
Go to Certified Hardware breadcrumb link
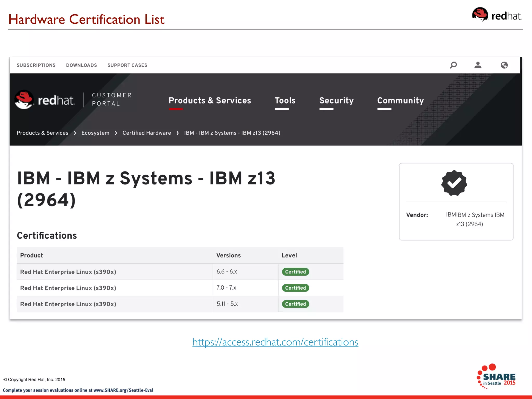[147, 133]
